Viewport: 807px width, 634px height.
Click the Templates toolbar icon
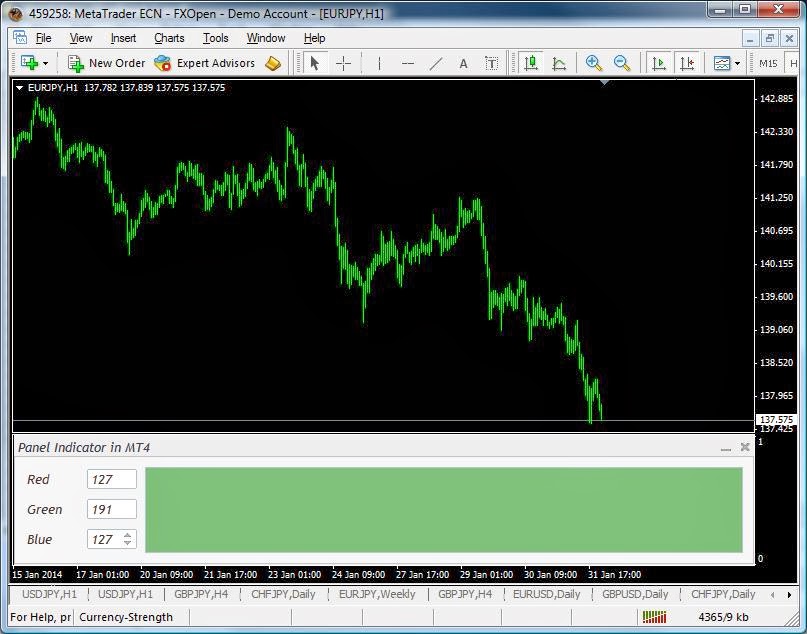pos(722,63)
